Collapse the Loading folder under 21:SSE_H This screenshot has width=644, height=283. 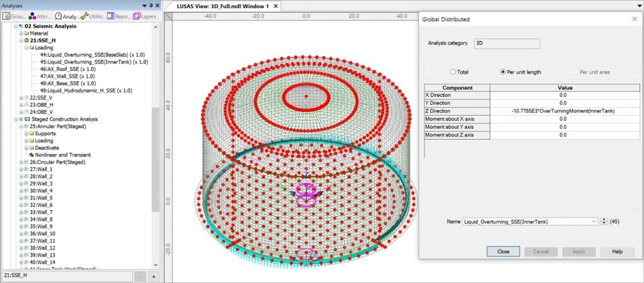[x=27, y=47]
